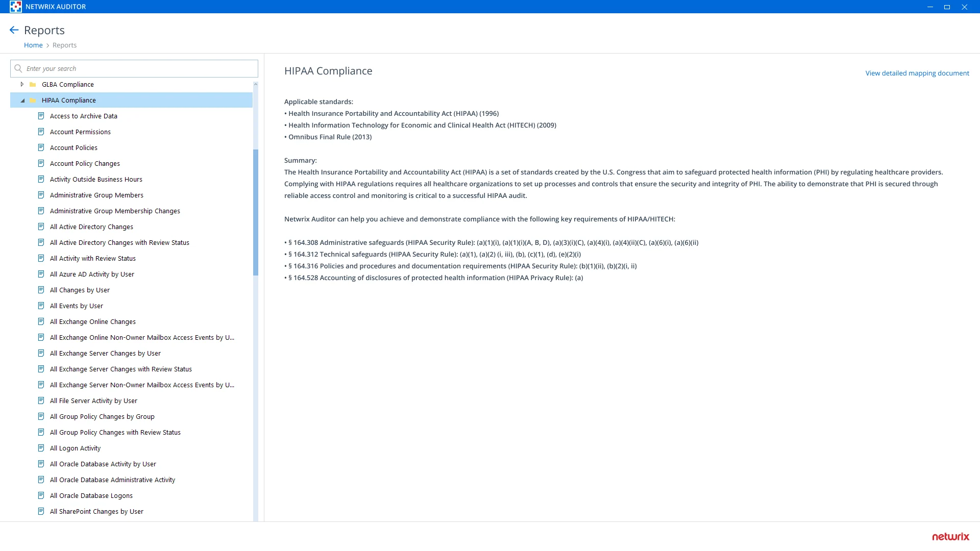Click report icon for All Changes by User
Image resolution: width=980 pixels, height=551 pixels.
pyautogui.click(x=41, y=290)
